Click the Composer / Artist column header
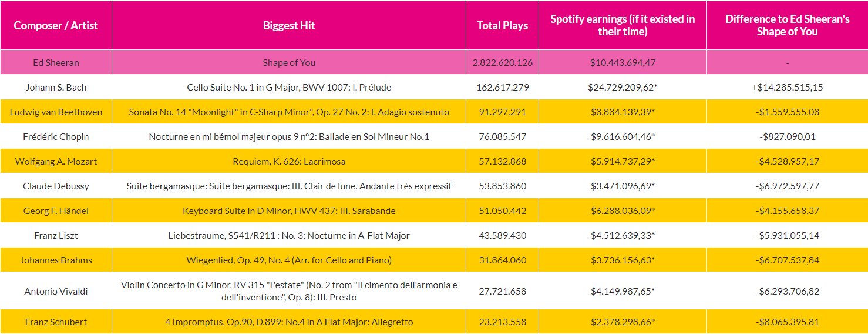868x334 pixels. click(x=56, y=25)
